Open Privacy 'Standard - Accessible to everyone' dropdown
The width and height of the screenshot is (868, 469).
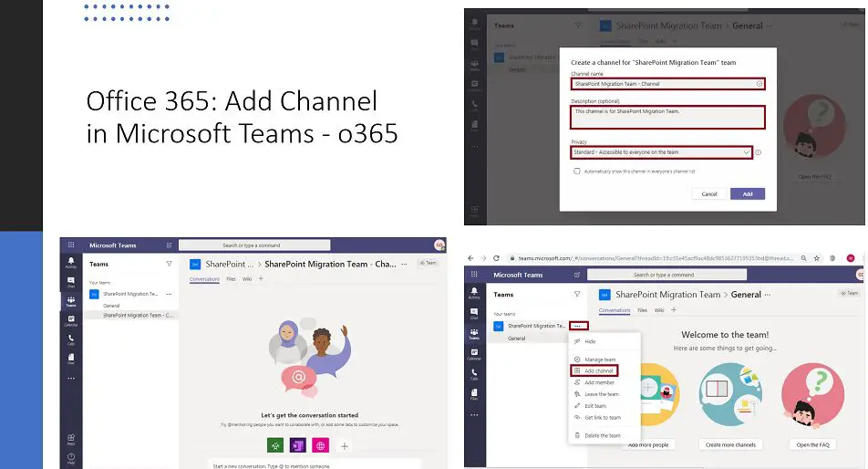(662, 152)
